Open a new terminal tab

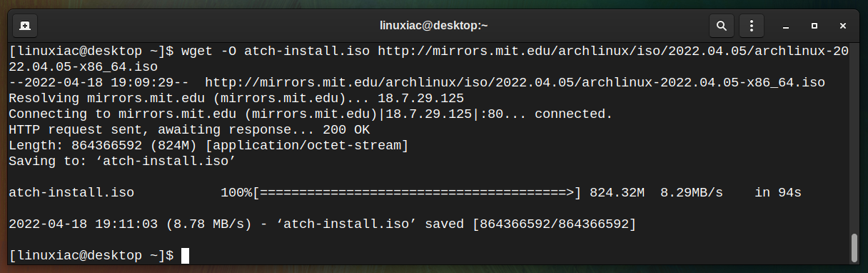click(24, 26)
